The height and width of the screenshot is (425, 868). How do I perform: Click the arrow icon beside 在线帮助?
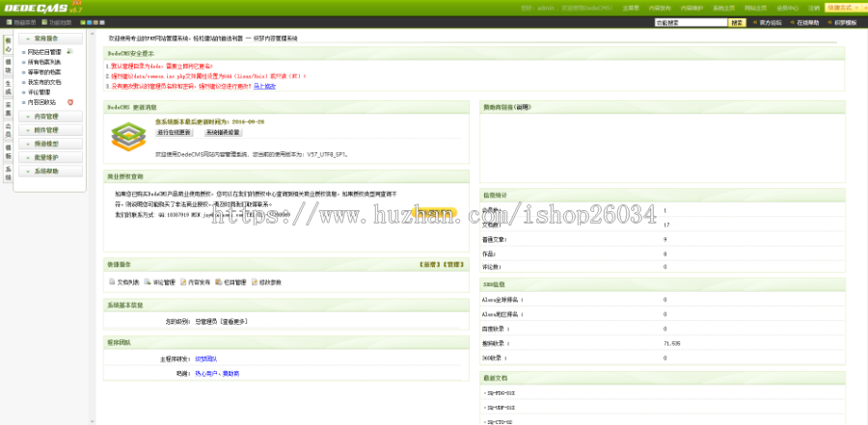(792, 23)
